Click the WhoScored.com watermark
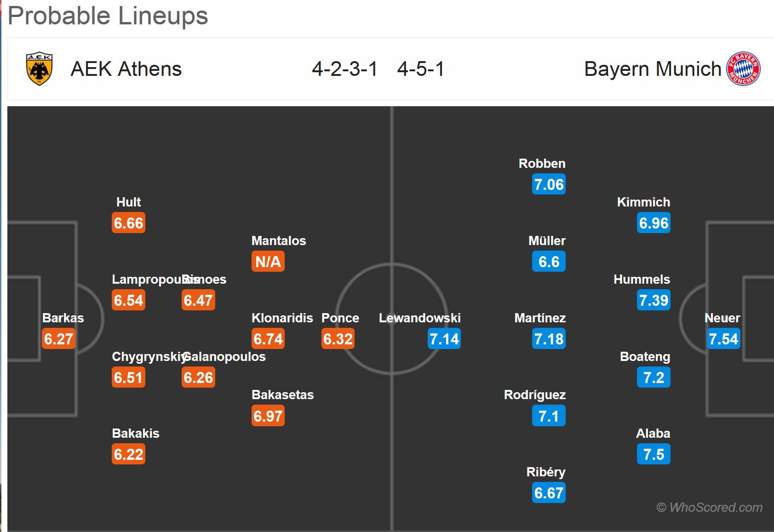This screenshot has height=532, width=774. click(x=709, y=507)
